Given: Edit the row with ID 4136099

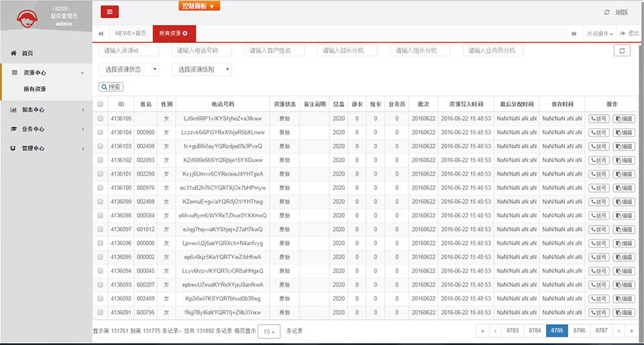Looking at the screenshot, I should (624, 202).
